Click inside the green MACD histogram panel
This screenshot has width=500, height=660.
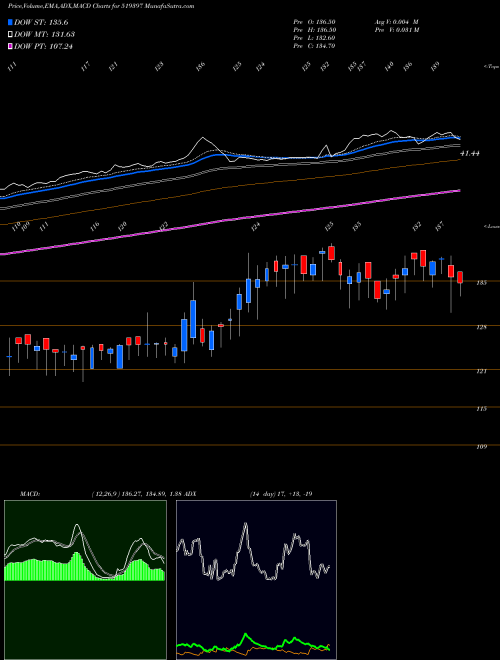click(x=85, y=580)
